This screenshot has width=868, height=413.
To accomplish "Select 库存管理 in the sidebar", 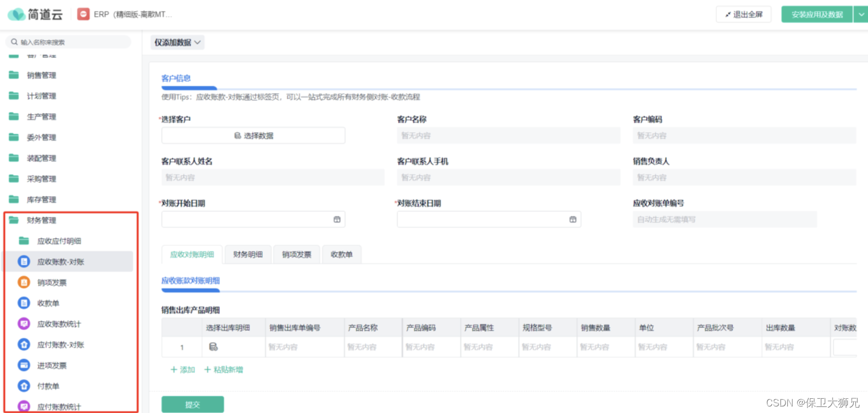I will [x=41, y=199].
